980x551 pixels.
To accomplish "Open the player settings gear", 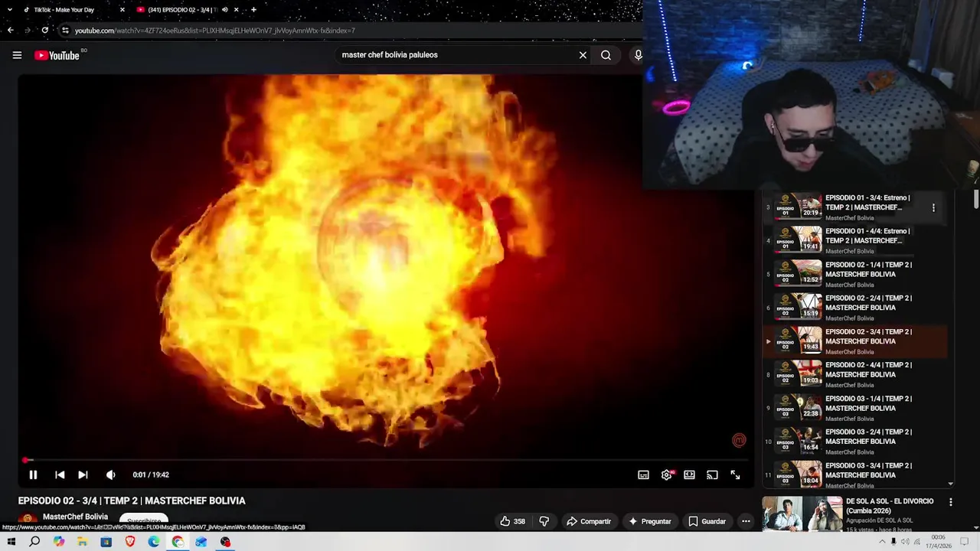I will click(x=667, y=474).
